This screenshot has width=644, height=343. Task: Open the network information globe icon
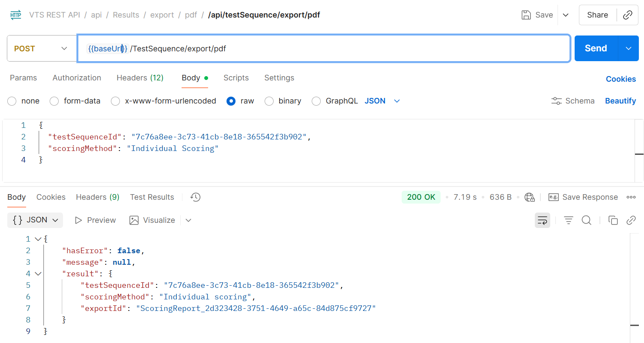click(x=530, y=197)
